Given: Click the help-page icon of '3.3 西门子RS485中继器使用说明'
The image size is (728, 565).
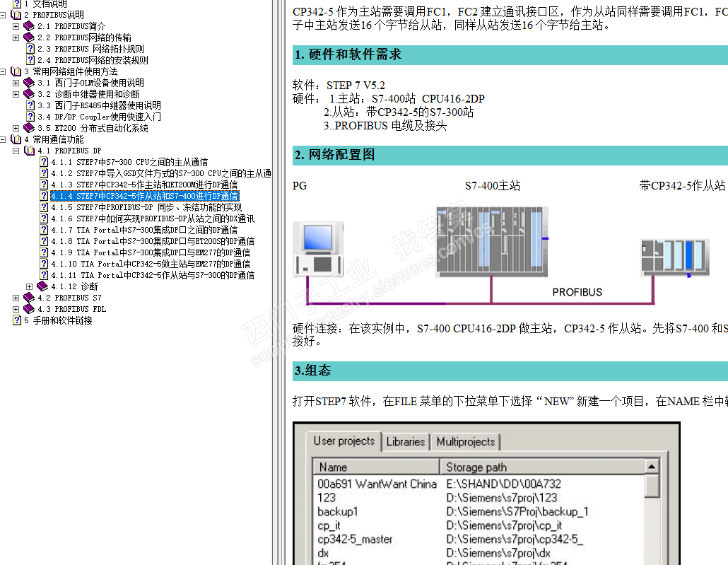Looking at the screenshot, I should pyautogui.click(x=30, y=105).
